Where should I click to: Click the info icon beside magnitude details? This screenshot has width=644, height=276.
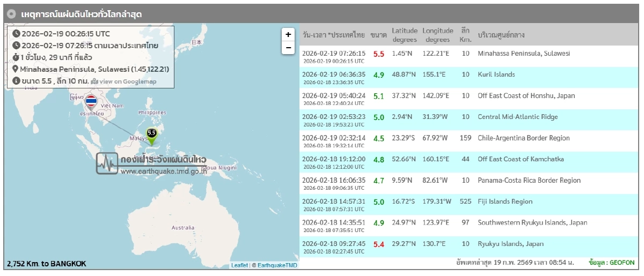pyautogui.click(x=16, y=81)
